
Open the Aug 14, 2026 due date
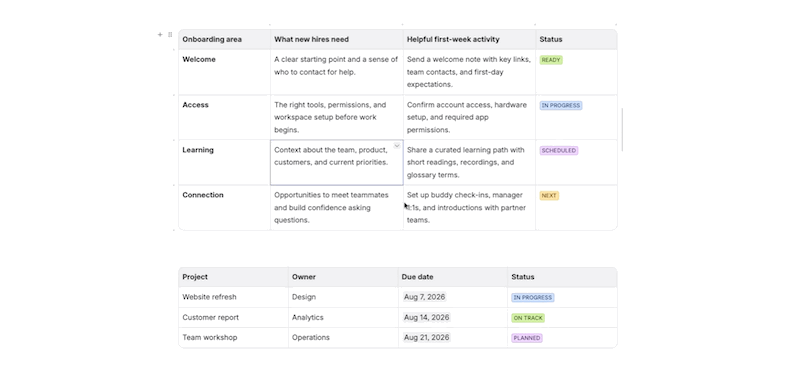427,317
